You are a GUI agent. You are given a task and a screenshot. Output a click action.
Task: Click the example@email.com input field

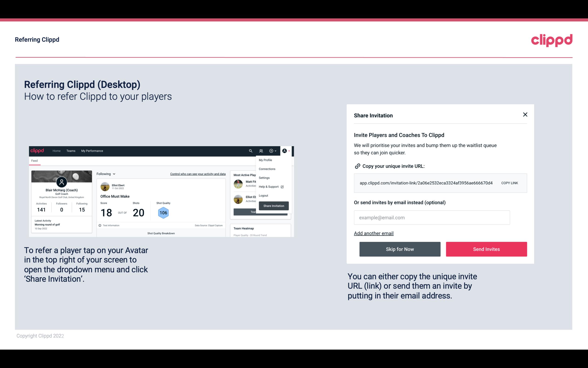tap(432, 217)
